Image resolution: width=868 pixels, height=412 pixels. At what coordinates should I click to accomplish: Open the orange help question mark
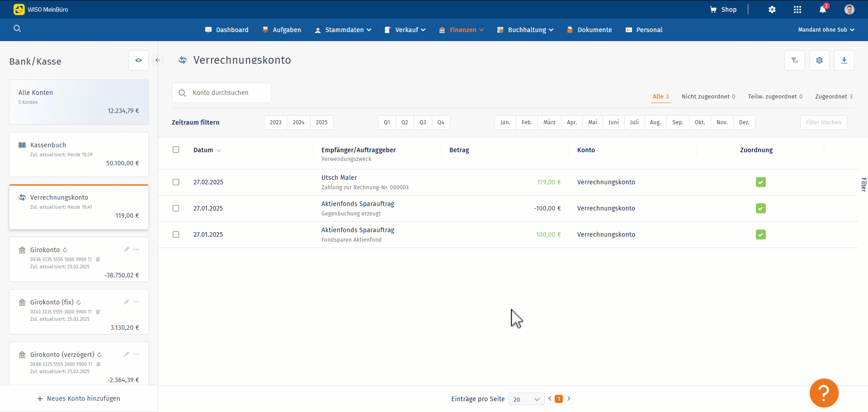[x=824, y=393]
